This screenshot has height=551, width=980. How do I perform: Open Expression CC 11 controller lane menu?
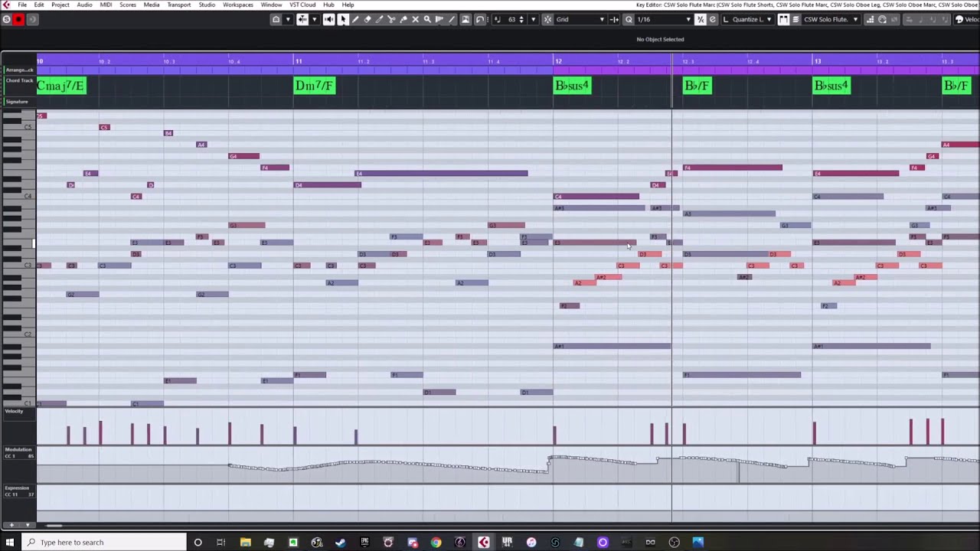[18, 491]
